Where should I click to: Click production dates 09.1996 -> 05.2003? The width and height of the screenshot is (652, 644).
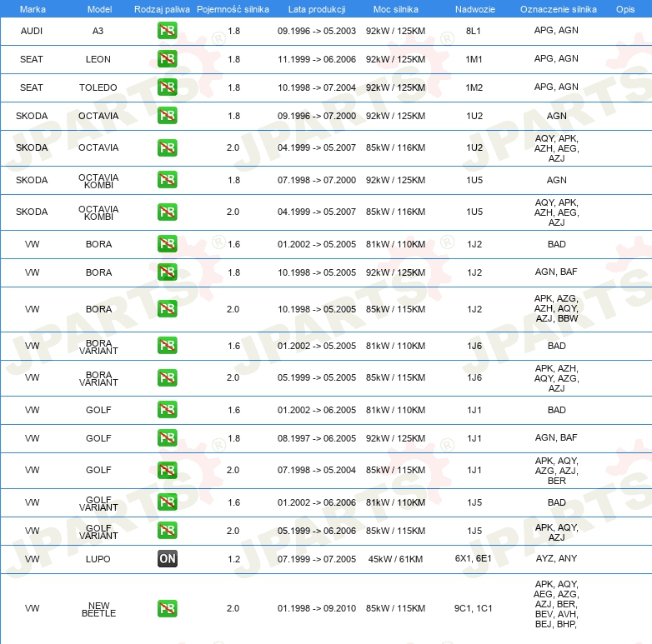(x=317, y=31)
